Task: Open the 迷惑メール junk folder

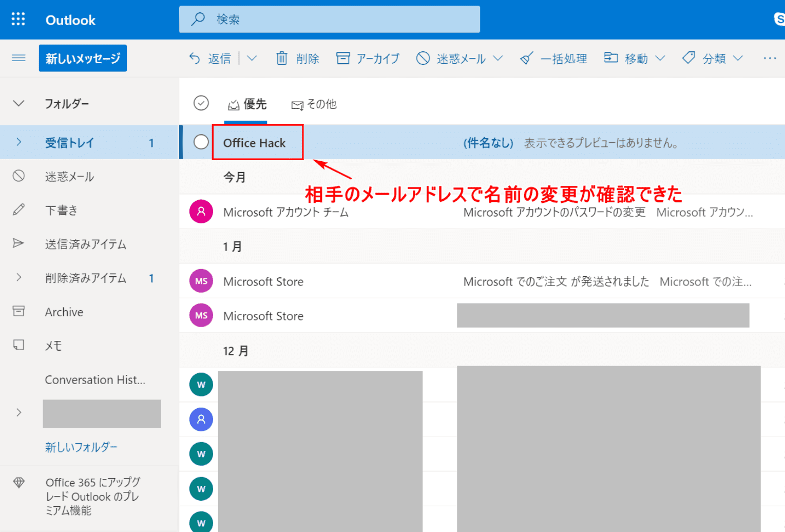Action: tap(89, 176)
